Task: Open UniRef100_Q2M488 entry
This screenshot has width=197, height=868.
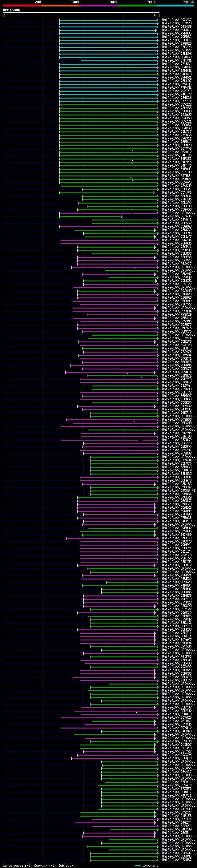Action: click(177, 108)
